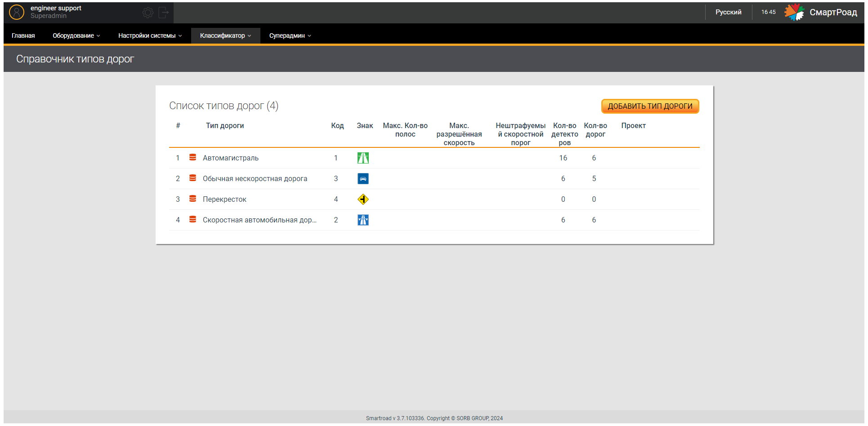Click the ДОБАВИТЬ ТИП ДОРОГИ button
868x426 pixels.
point(650,106)
